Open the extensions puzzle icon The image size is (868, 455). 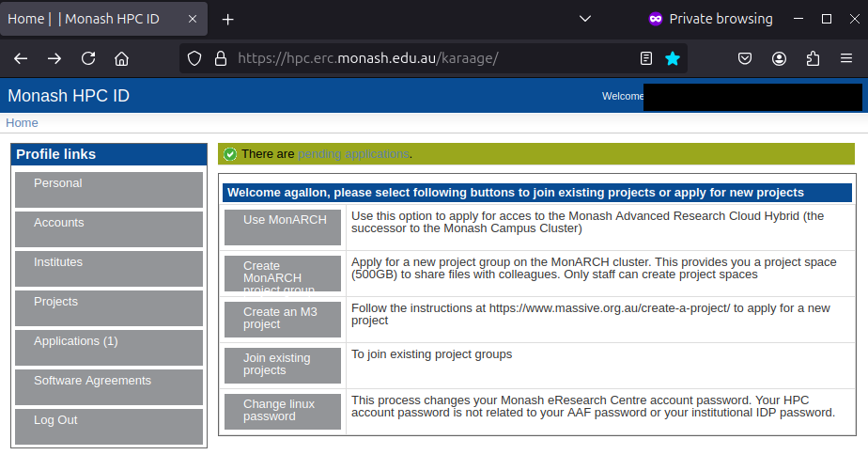[x=813, y=58]
